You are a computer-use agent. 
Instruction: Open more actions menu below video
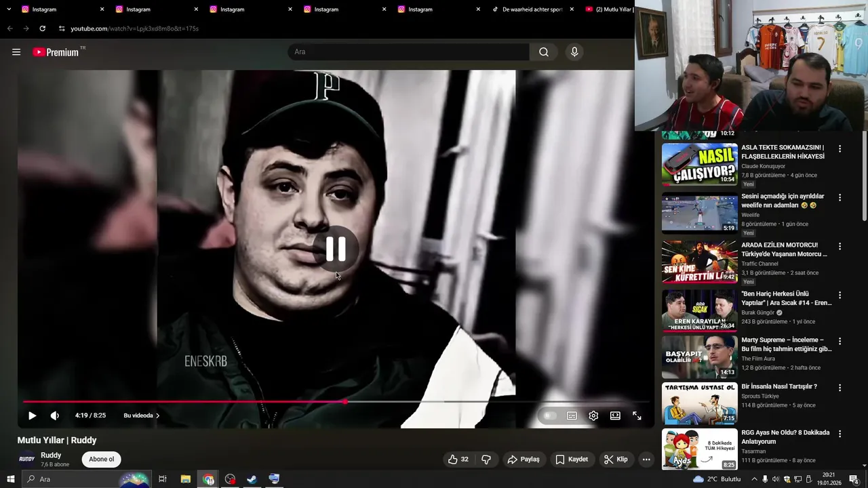(x=646, y=460)
